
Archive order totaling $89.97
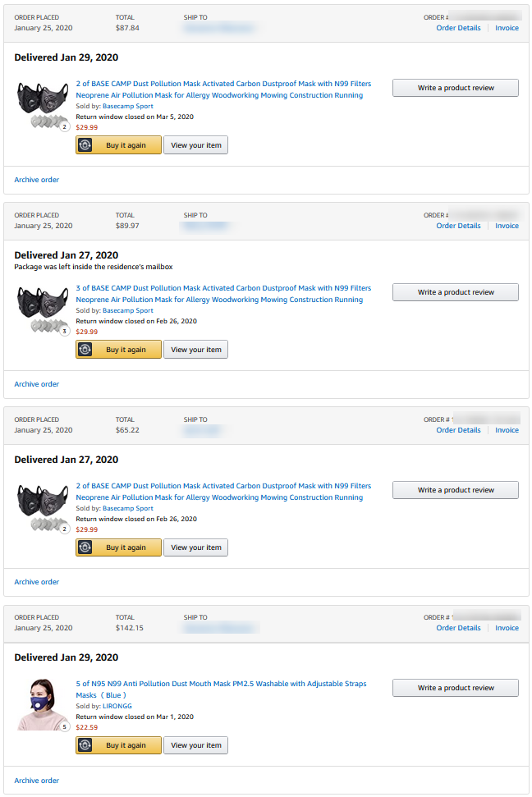click(x=37, y=384)
